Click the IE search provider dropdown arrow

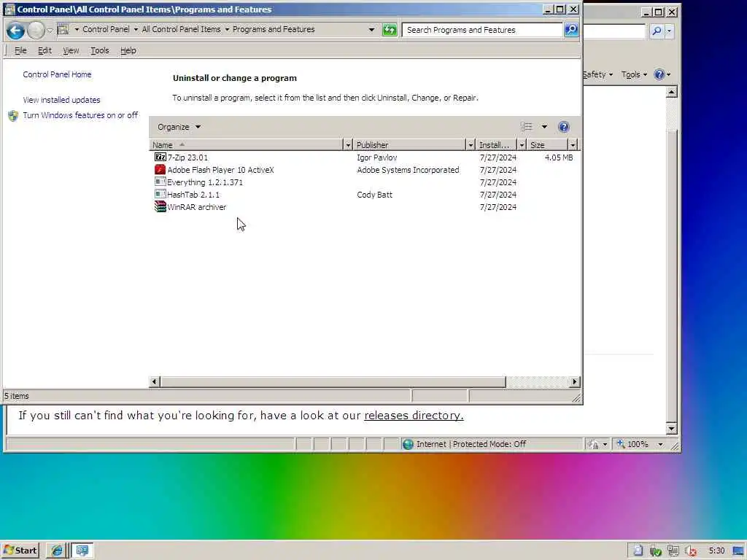click(x=669, y=31)
